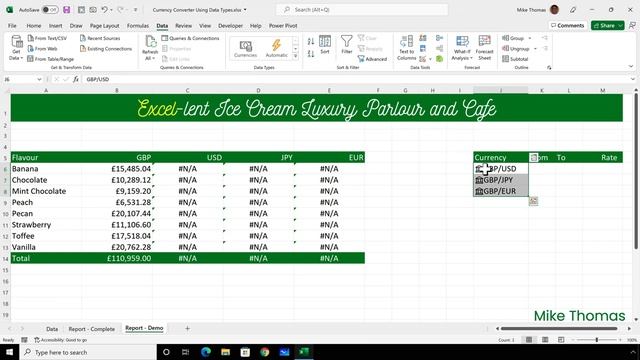640x360 pixels.
Task: Open the Name Box dropdown
Action: 39,79
